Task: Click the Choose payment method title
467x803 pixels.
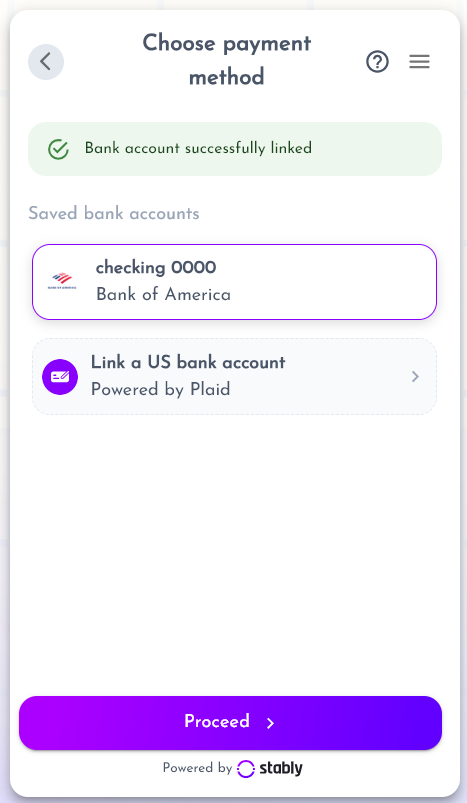Action: click(226, 60)
